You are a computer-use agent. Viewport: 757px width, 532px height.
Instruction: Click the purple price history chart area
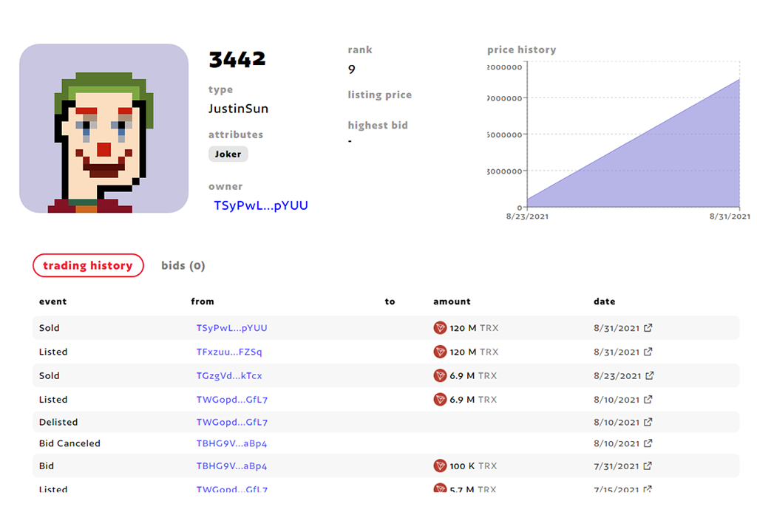pos(665,170)
